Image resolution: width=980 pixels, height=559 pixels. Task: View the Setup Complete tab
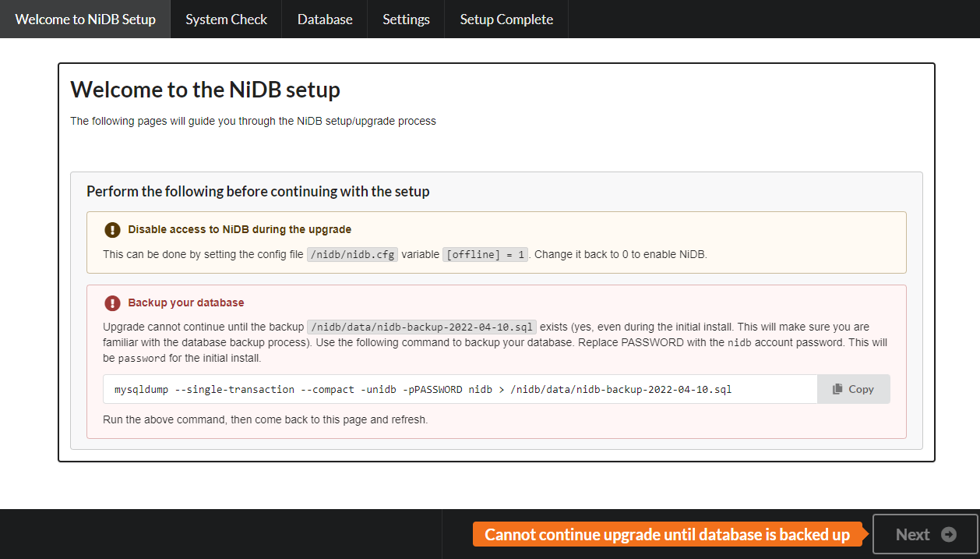506,19
